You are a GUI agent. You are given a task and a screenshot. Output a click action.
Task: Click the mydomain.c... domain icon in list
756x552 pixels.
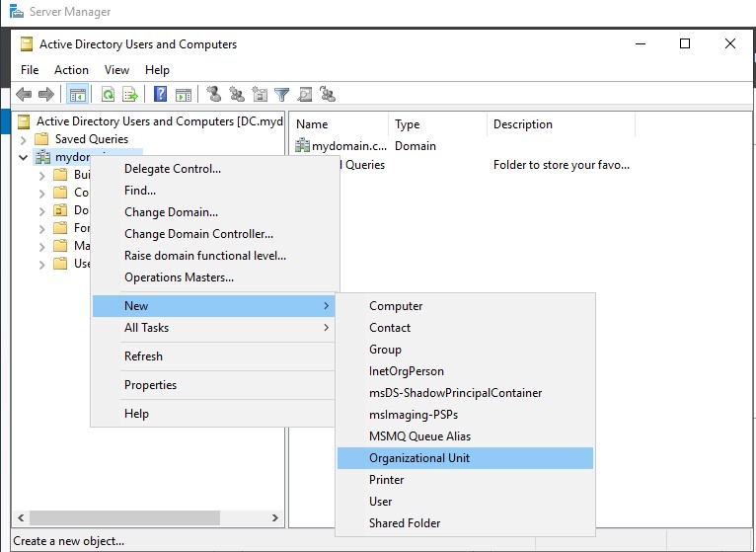pyautogui.click(x=302, y=145)
